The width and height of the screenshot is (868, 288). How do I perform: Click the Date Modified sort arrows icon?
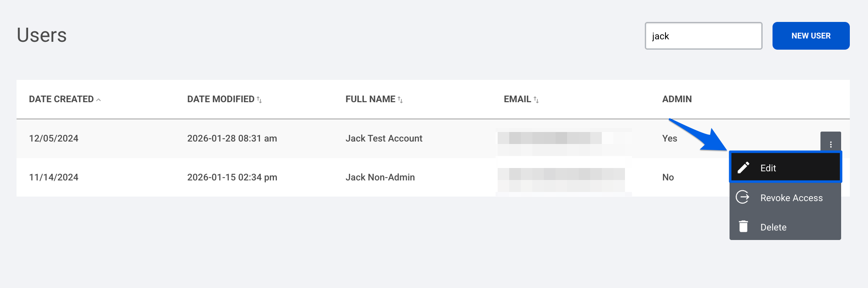pyautogui.click(x=259, y=100)
